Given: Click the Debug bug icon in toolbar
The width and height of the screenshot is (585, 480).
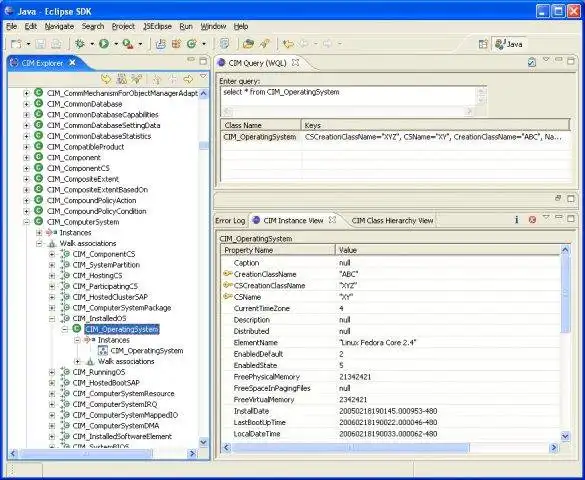Looking at the screenshot, I should pos(80,44).
